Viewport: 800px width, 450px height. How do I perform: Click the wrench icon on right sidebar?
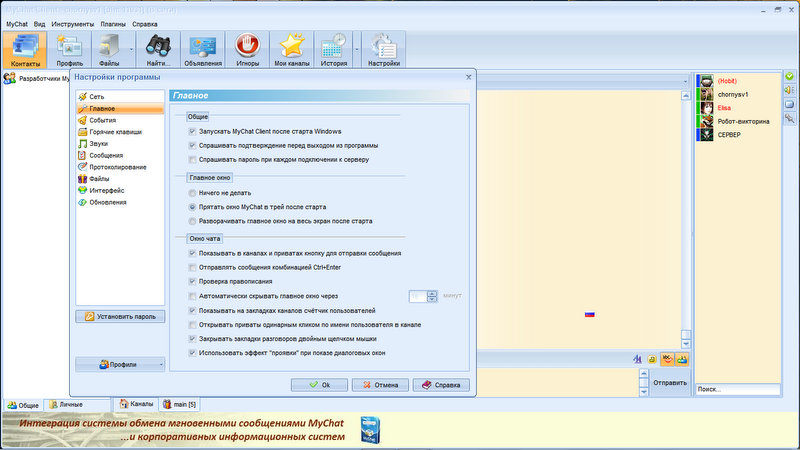(x=789, y=118)
